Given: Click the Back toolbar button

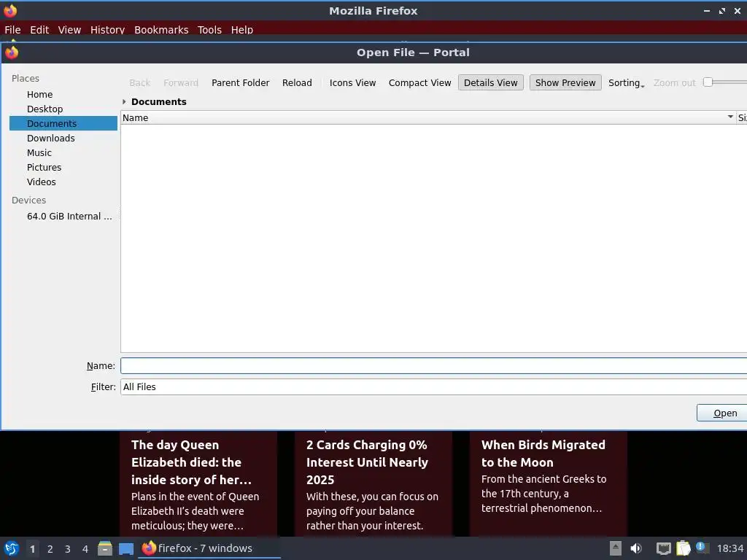Looking at the screenshot, I should pos(139,83).
